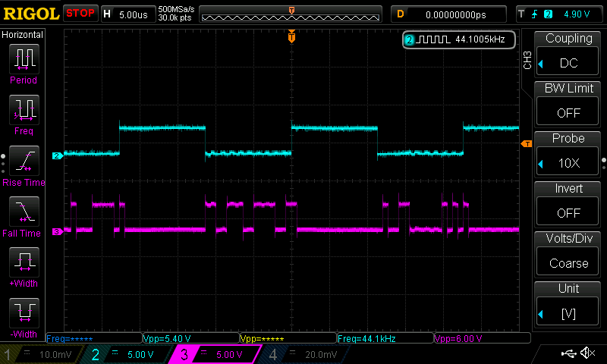607x364 pixels.
Task: Click the Vpp=6.00 V measurement
Action: click(x=482, y=338)
